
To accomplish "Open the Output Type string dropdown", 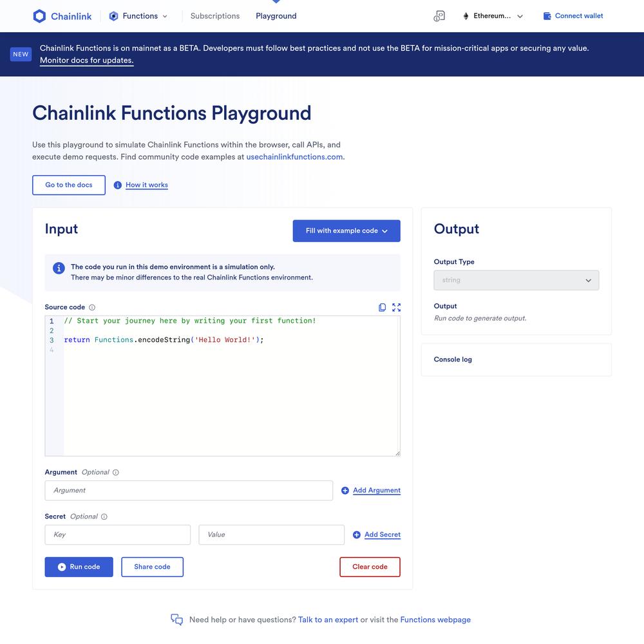I will (516, 280).
